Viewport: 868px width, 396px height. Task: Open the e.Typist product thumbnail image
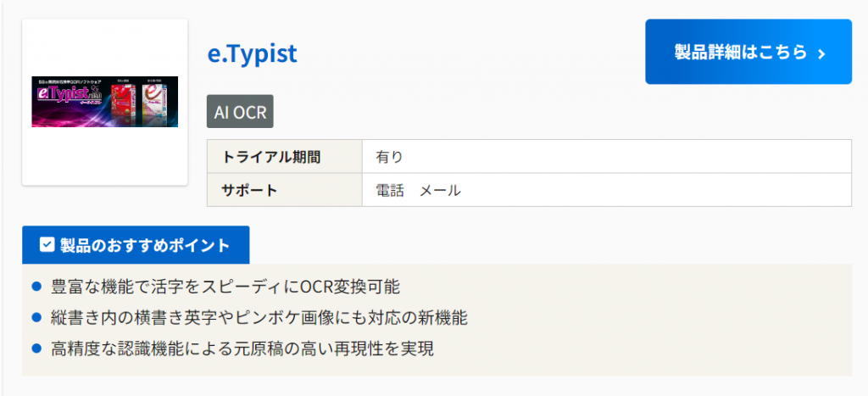click(105, 102)
